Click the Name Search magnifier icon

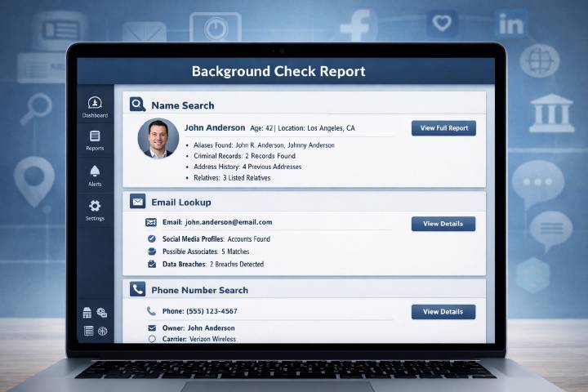click(137, 105)
